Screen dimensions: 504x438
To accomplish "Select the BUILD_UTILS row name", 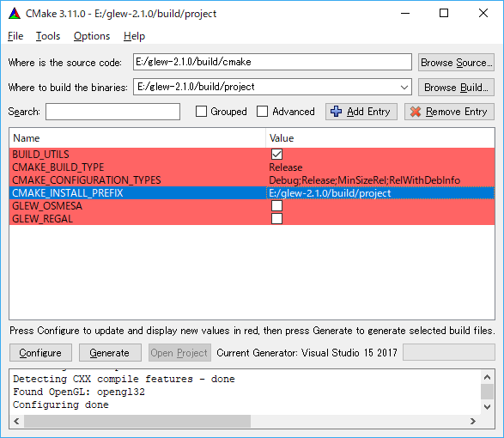I will 41,155.
